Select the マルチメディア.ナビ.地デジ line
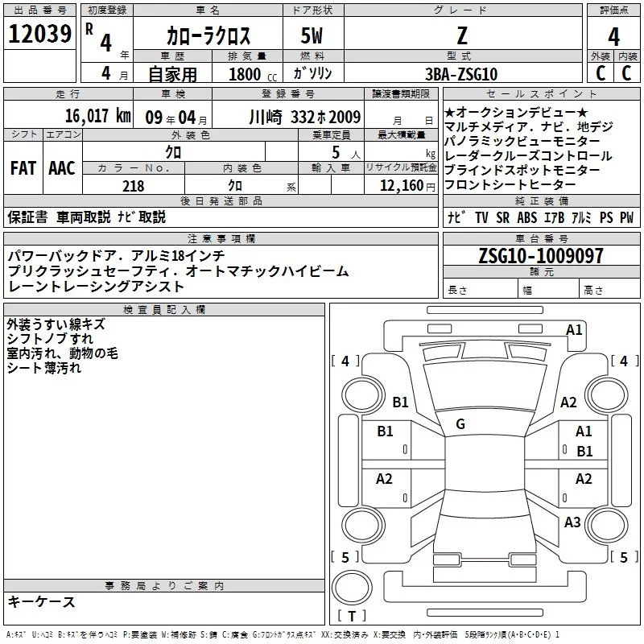 tap(529, 126)
